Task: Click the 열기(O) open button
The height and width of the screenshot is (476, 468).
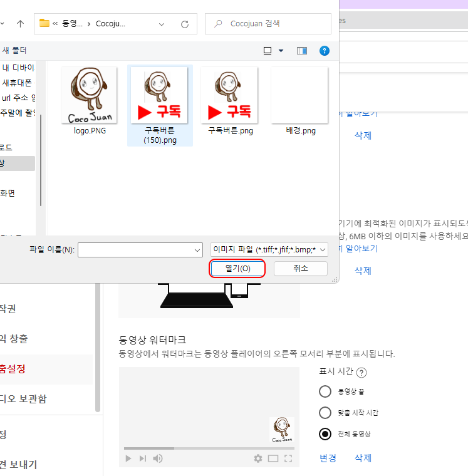Action: click(237, 268)
